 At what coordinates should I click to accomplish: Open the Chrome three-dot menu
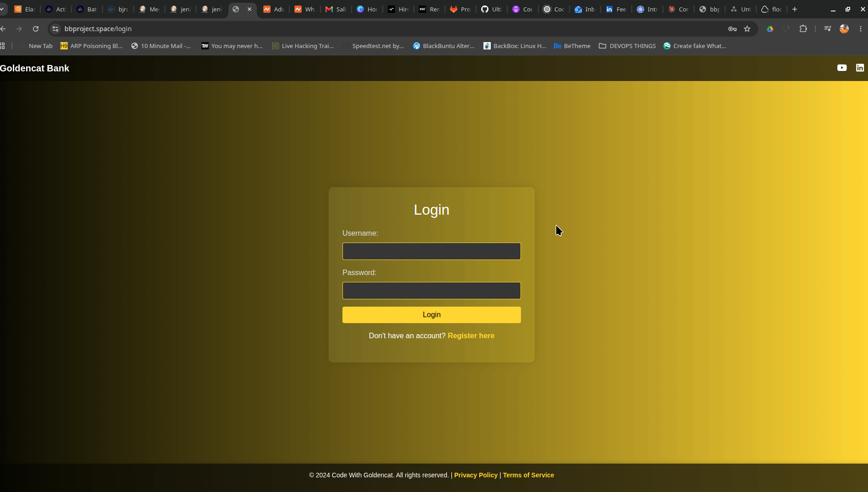pos(861,29)
